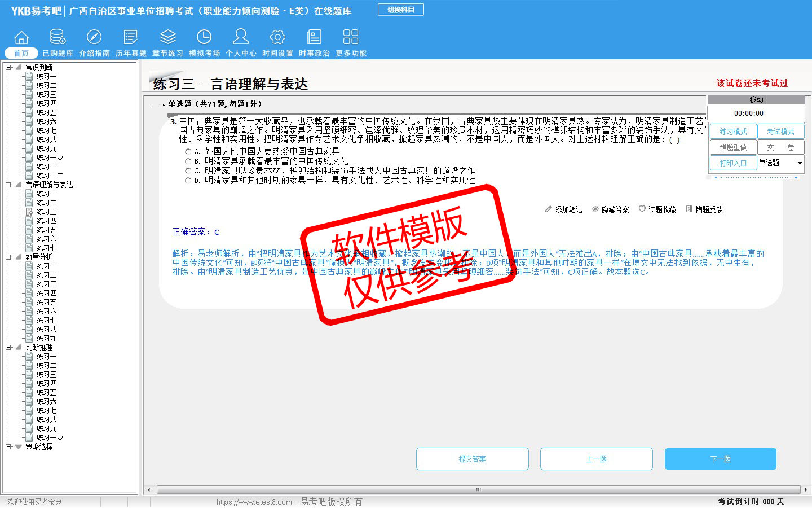Open 历年真题 past papers icon
The height and width of the screenshot is (508, 812).
[x=131, y=38]
